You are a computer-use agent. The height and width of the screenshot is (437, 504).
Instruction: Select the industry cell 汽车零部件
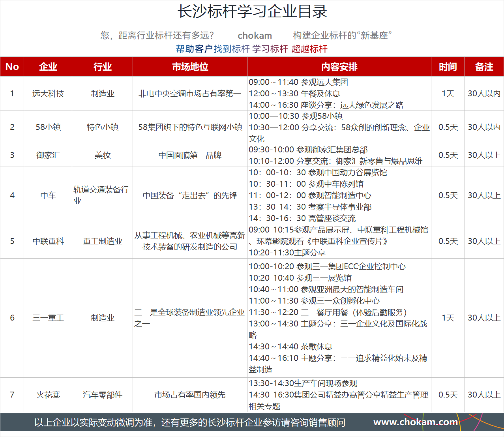103,395
